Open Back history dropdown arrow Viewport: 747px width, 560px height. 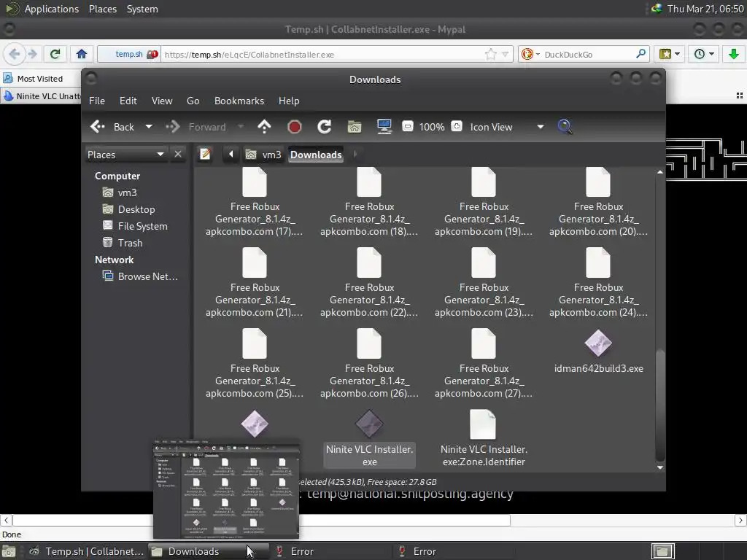pyautogui.click(x=149, y=127)
